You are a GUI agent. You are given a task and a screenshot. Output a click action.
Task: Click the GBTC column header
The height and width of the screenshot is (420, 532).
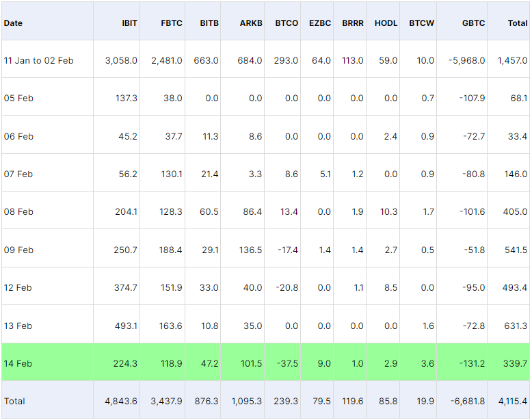(473, 23)
